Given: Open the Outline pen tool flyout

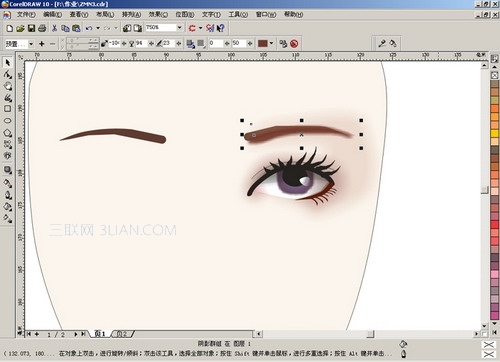Looking at the screenshot, I should point(8,195).
